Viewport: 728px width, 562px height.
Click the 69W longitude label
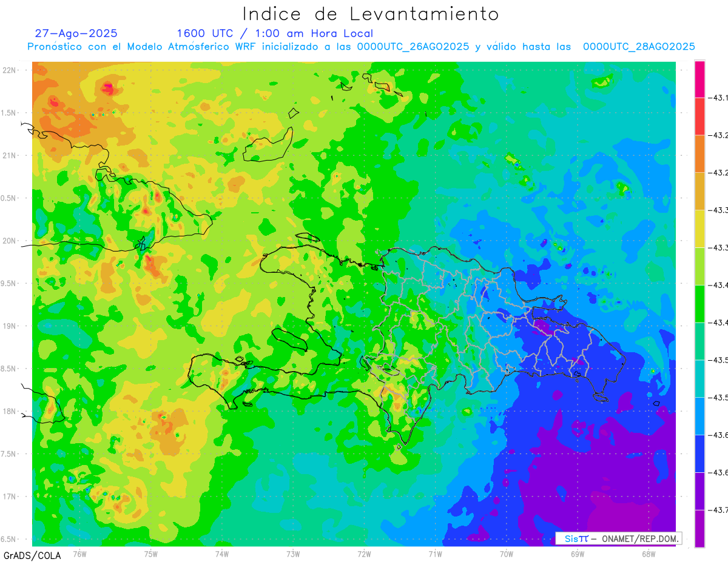(577, 554)
